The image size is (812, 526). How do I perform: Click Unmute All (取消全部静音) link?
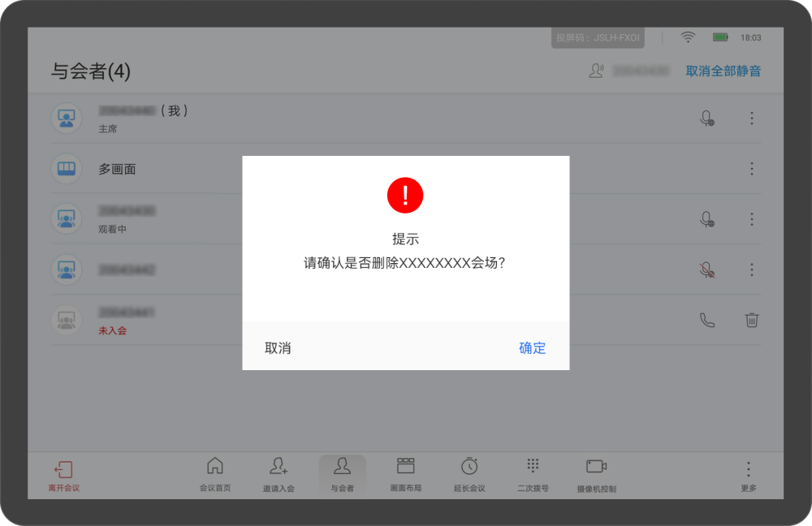coord(723,71)
